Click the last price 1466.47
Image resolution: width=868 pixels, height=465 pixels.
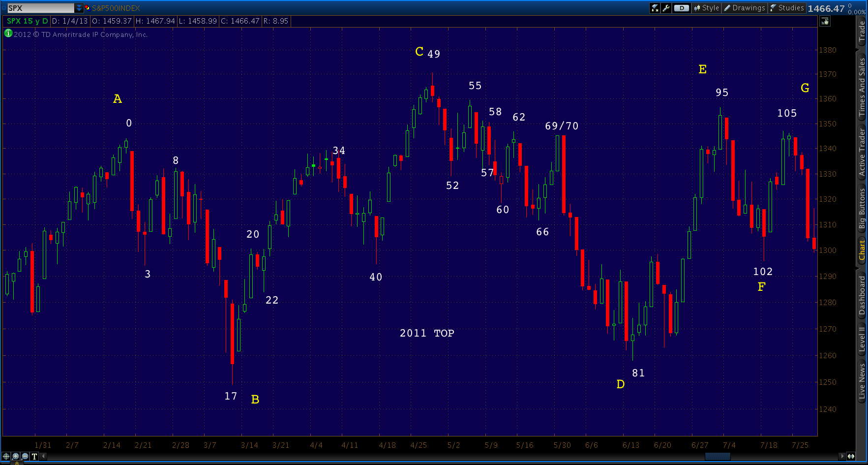(826, 8)
